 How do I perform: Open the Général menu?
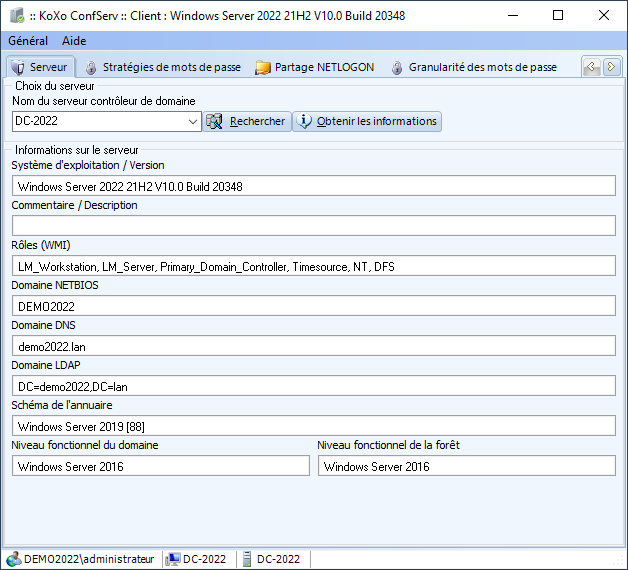[28, 41]
